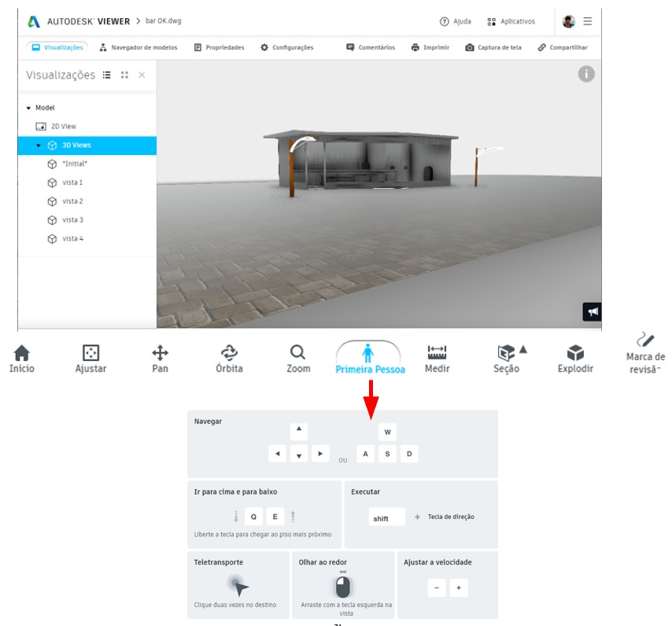This screenshot has width=672, height=626.
Task: Switch to the Visualizações tab
Action: pyautogui.click(x=57, y=47)
